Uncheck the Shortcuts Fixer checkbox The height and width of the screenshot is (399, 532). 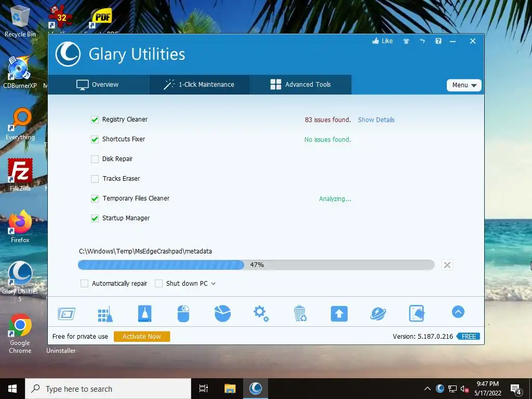click(x=95, y=139)
